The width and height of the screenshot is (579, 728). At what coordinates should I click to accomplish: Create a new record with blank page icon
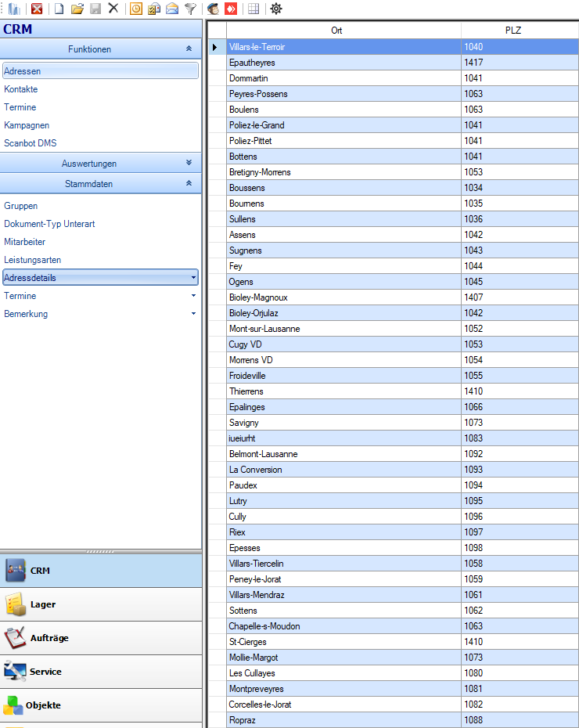pyautogui.click(x=59, y=9)
